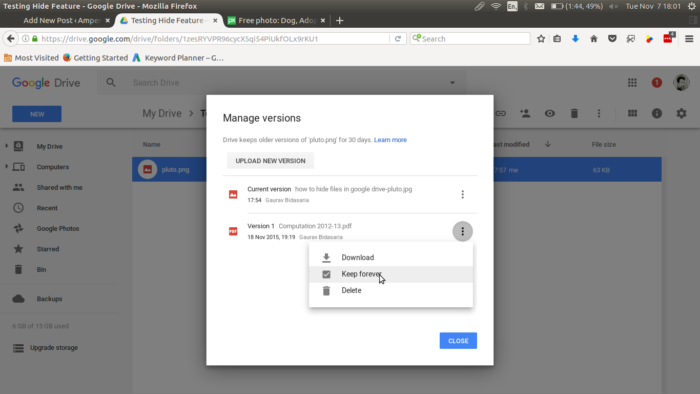Open Firefox hamburger menu

(x=689, y=39)
